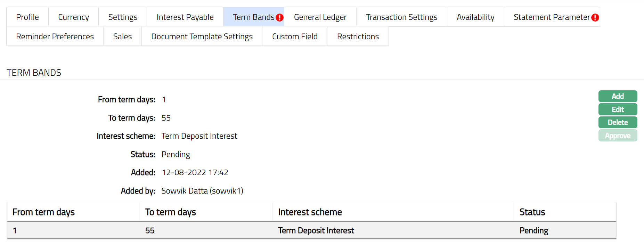Go to the Settings tab
This screenshot has width=644, height=245.
[x=123, y=17]
